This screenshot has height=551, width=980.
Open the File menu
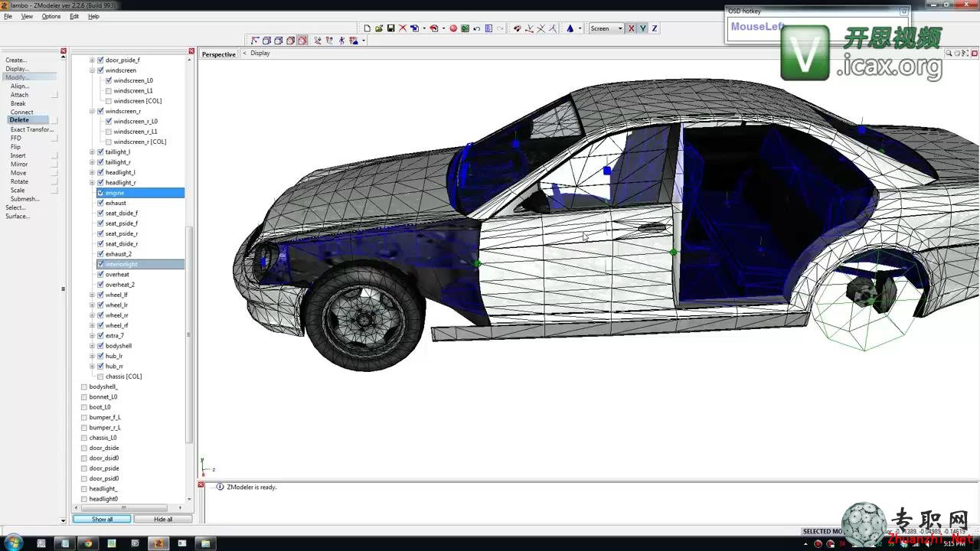pos(8,16)
